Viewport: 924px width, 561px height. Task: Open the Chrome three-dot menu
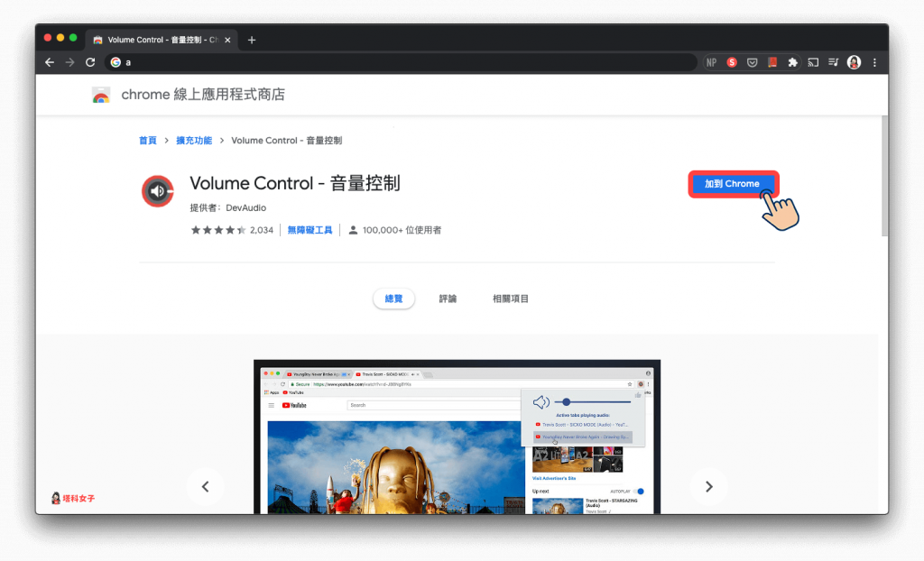pos(874,62)
